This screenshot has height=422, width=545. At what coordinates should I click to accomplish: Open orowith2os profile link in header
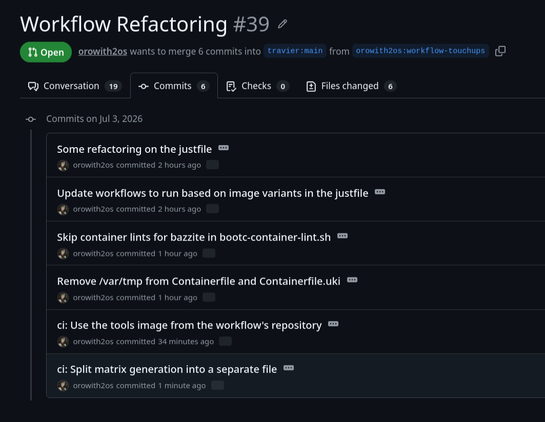[x=103, y=51]
